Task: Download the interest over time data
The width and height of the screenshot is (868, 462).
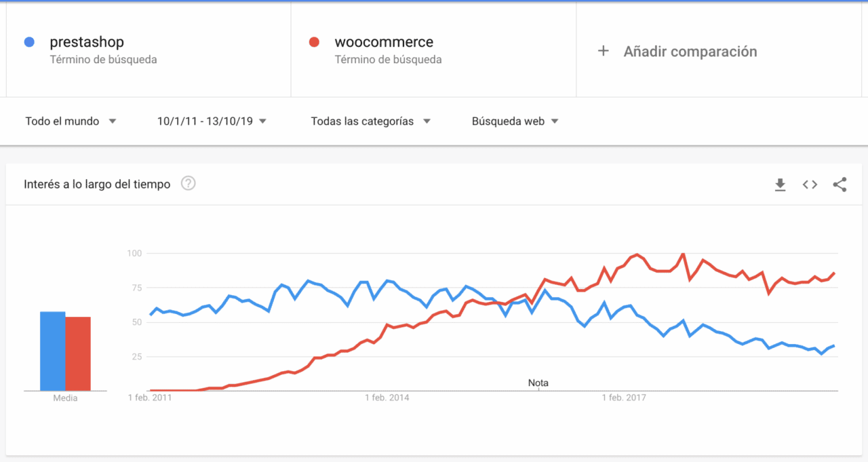Action: (781, 185)
